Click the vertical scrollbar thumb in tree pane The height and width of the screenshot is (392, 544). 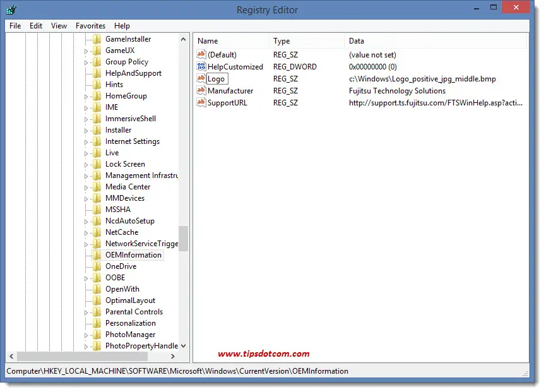(183, 238)
